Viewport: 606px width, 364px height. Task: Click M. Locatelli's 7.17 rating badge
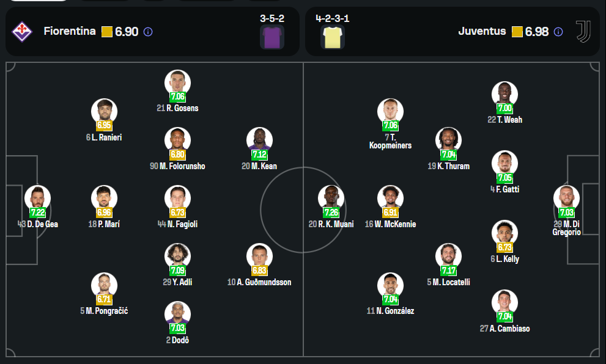coord(448,270)
